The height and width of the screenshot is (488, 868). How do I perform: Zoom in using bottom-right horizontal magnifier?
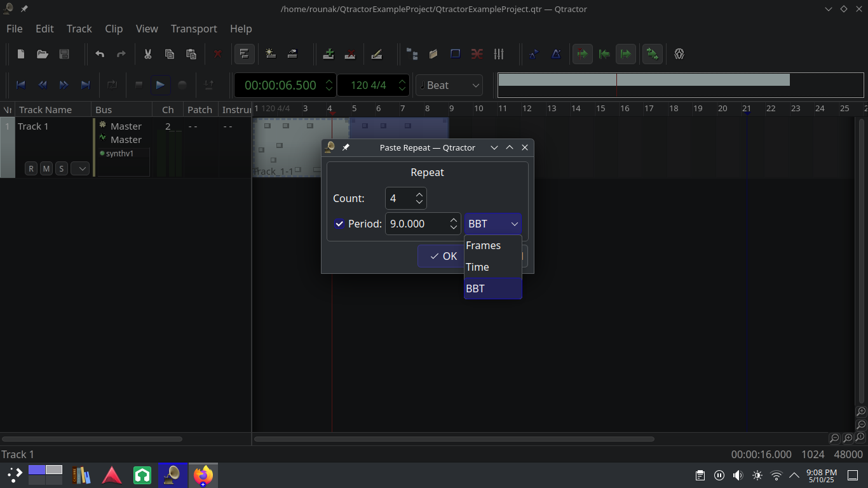point(848,438)
